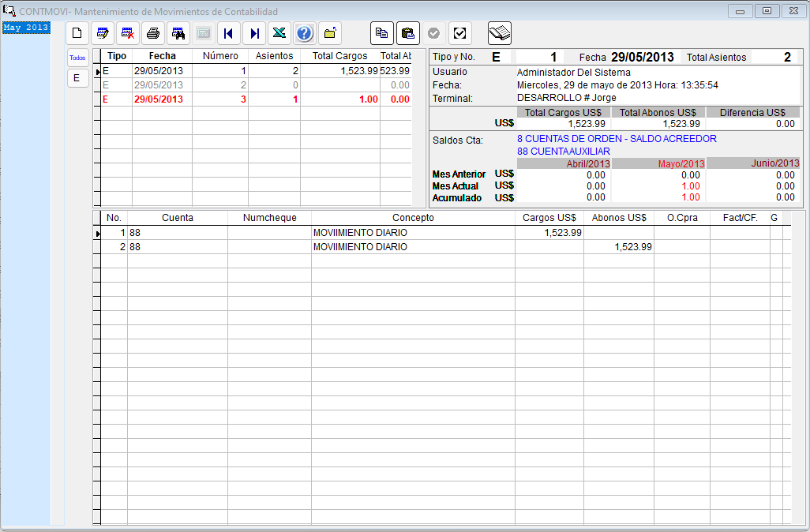Click the Edit record pencil icon
810x532 pixels.
103,34
